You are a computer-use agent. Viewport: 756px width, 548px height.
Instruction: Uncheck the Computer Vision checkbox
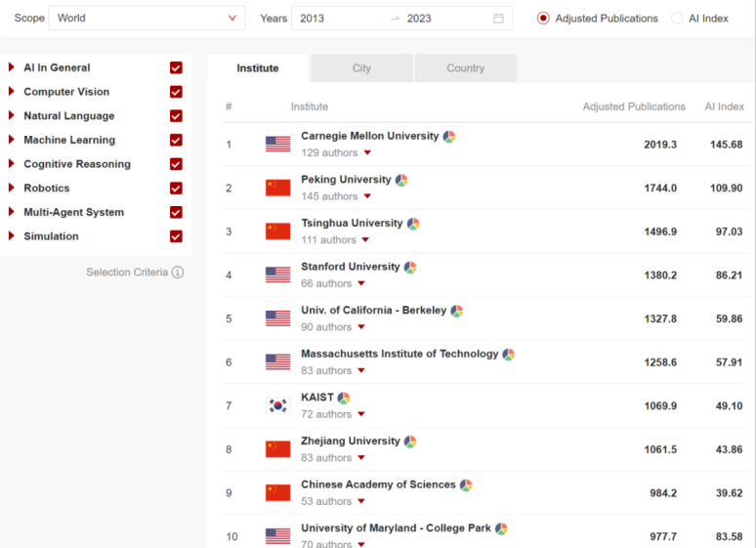pyautogui.click(x=176, y=92)
